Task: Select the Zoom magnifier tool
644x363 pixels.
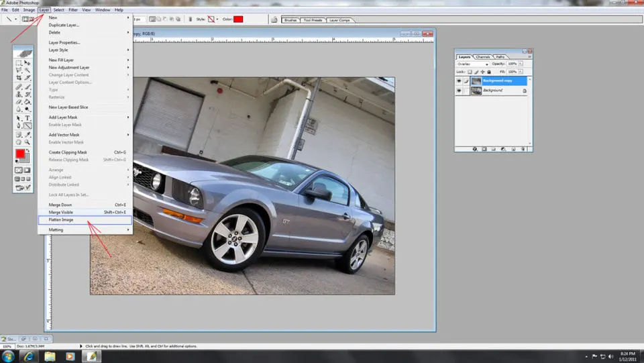Action: click(27, 142)
